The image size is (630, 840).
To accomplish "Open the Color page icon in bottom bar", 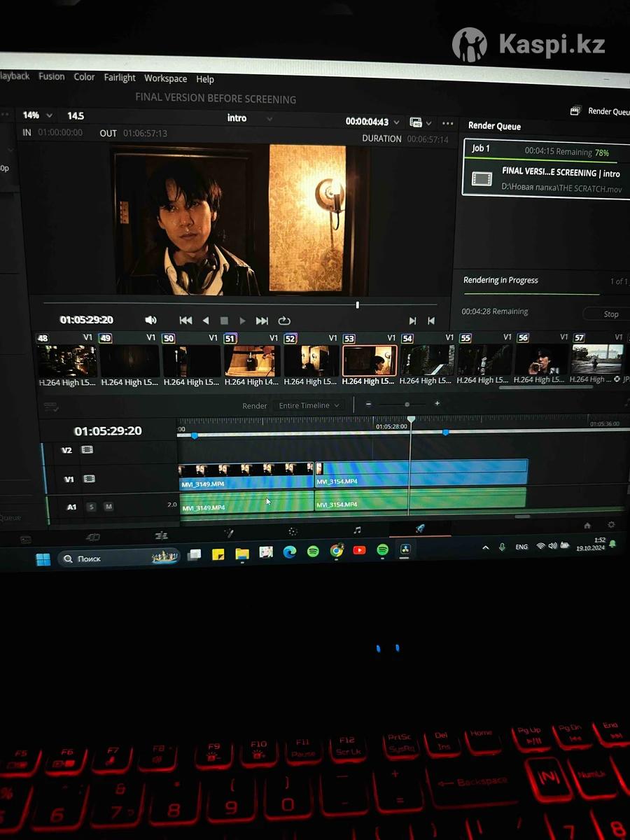I will point(293,532).
